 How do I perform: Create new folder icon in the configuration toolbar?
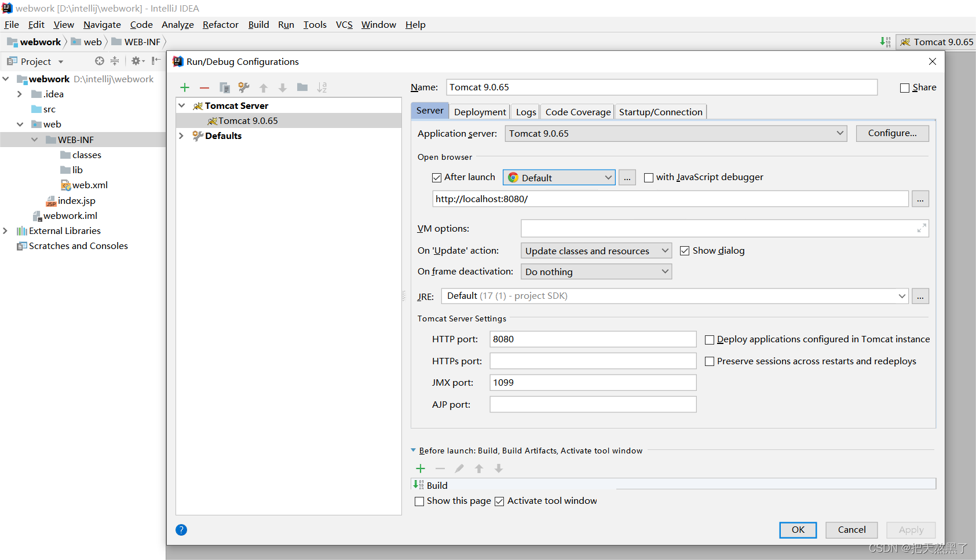[x=302, y=87]
